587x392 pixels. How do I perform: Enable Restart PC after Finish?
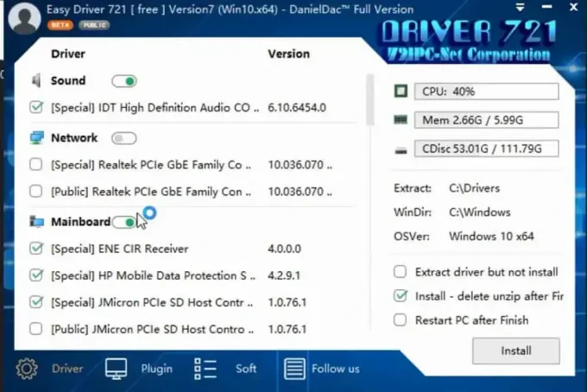pyautogui.click(x=400, y=319)
